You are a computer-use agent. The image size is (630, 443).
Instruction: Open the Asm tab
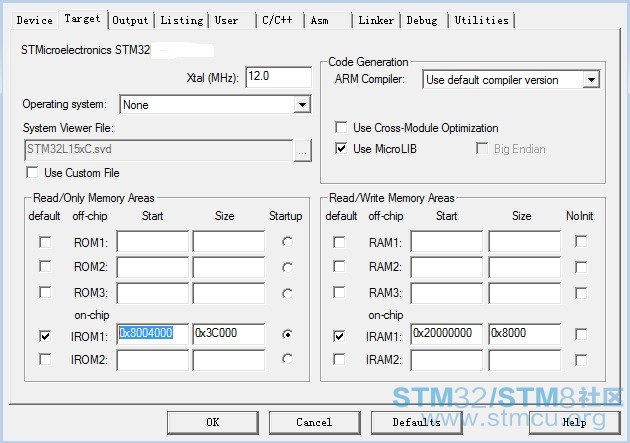click(327, 20)
